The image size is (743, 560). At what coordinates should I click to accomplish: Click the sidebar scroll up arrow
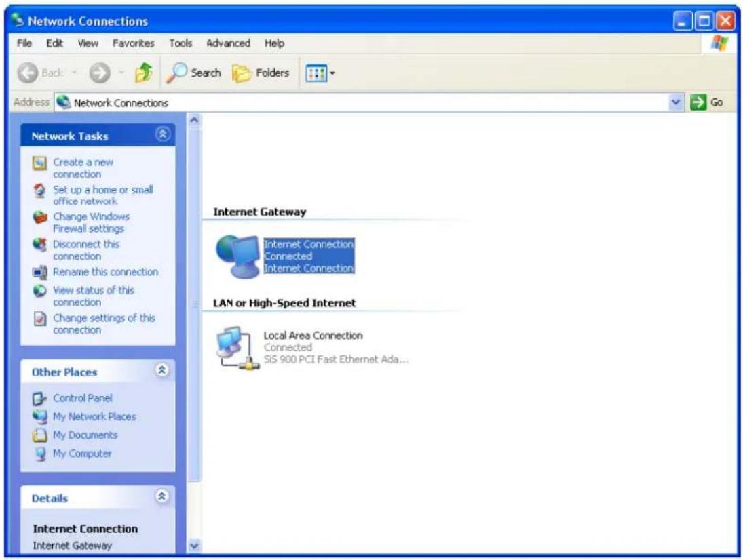click(x=194, y=120)
